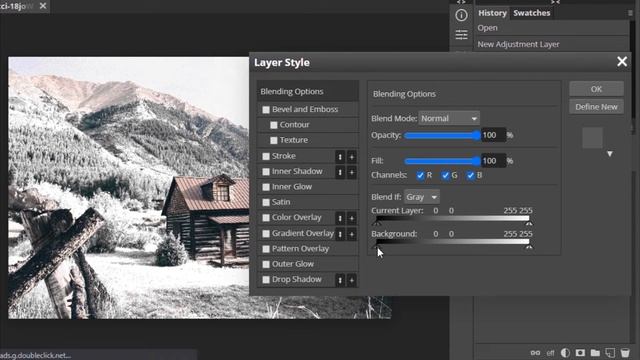Click the plus button beside Color Overlay
This screenshot has width=640, height=360.
351,218
